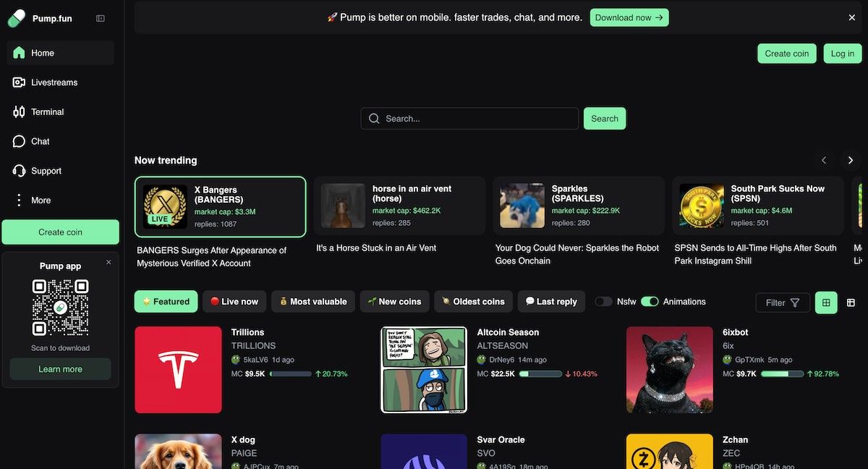Select the Most valuable tab
This screenshot has height=469, width=868.
(x=313, y=302)
